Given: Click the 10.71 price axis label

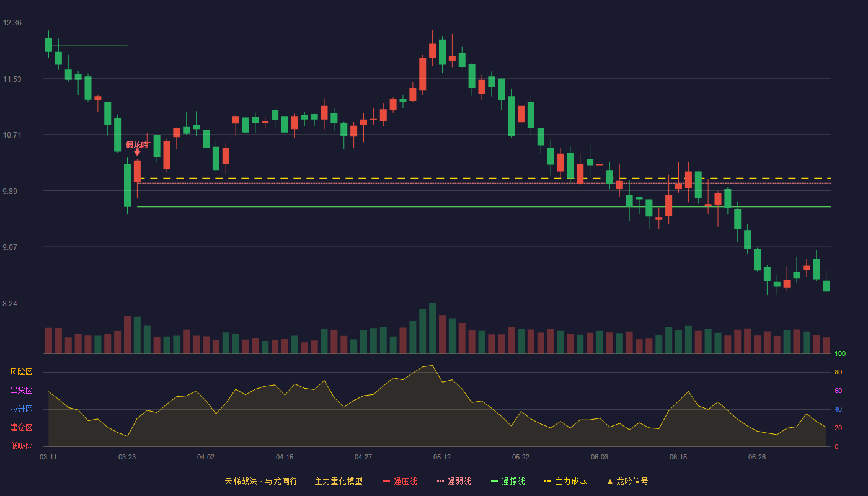Looking at the screenshot, I should click(12, 135).
